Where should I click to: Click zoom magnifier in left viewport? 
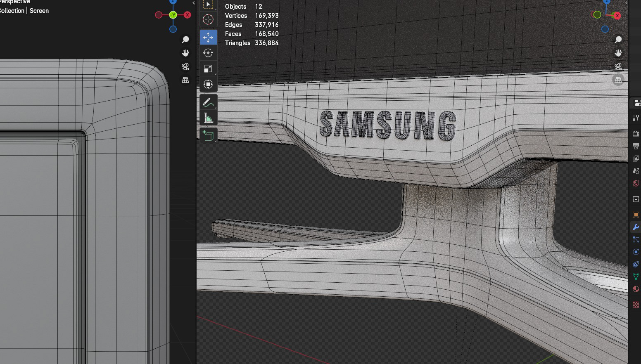coord(185,40)
